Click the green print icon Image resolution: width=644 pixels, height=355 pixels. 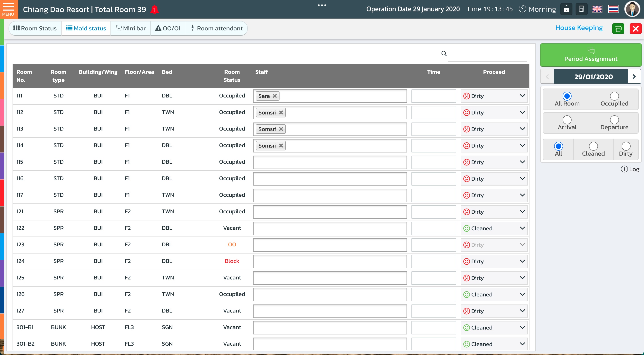[x=618, y=28]
